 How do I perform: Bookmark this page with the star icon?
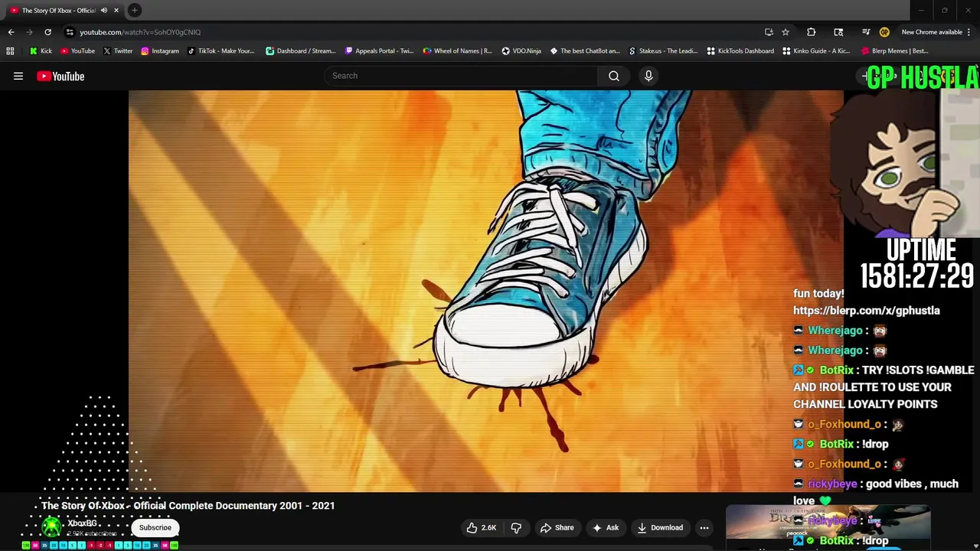(786, 32)
